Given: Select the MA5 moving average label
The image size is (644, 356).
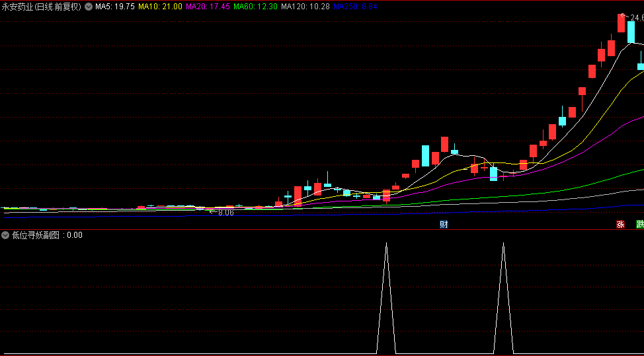Looking at the screenshot, I should (115, 7).
